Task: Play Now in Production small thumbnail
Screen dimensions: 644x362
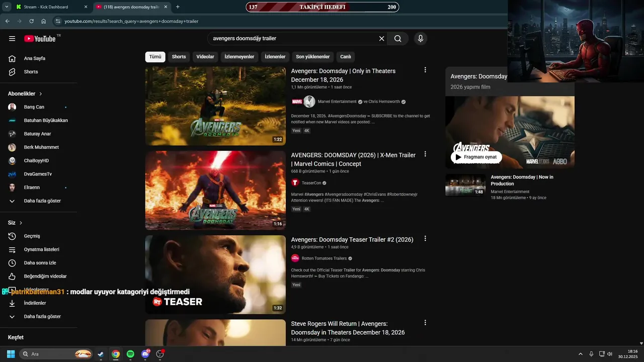Action: click(x=465, y=185)
